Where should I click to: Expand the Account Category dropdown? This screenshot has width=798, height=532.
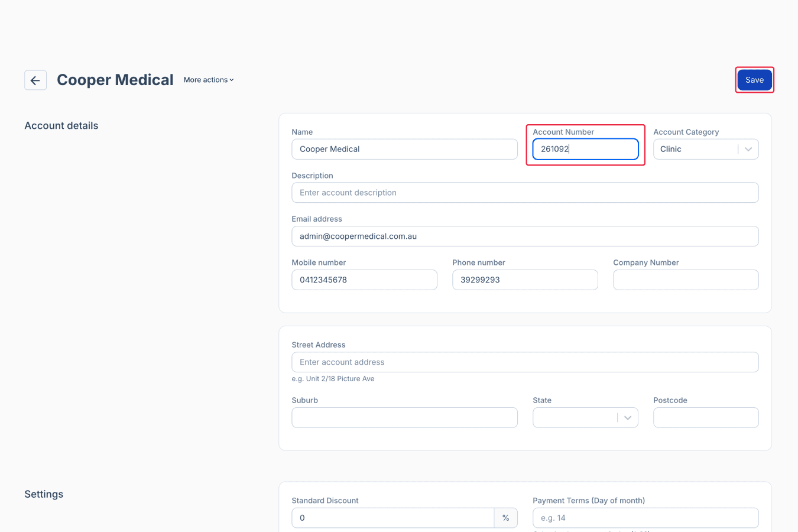[x=706, y=149]
